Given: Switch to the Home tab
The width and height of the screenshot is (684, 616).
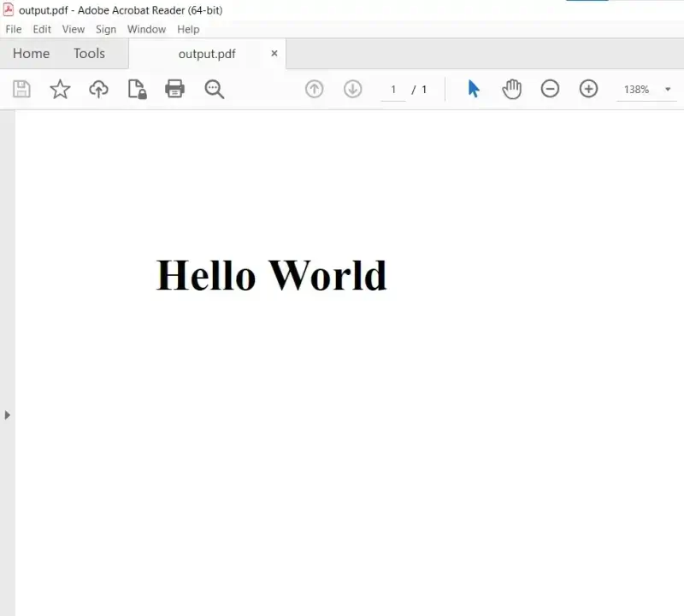Looking at the screenshot, I should [31, 53].
